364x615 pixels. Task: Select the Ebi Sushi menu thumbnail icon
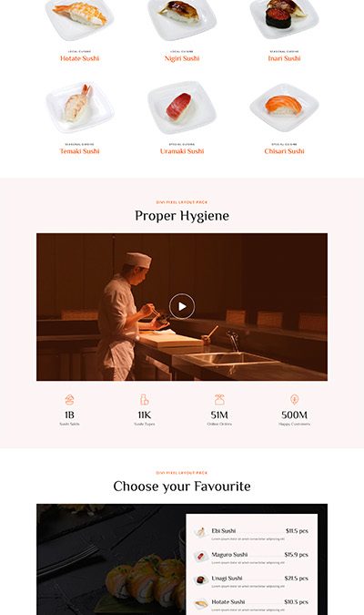(200, 532)
